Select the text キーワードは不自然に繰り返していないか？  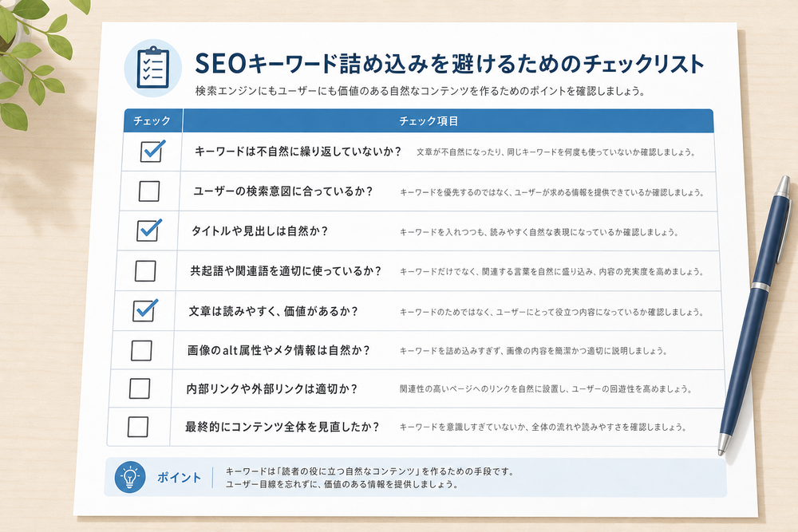tap(298, 152)
